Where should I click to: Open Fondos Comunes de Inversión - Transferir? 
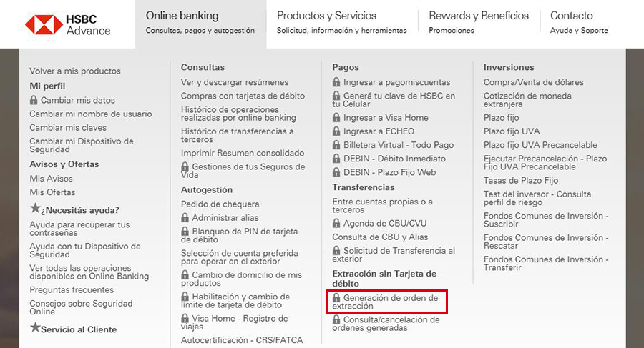point(546,264)
